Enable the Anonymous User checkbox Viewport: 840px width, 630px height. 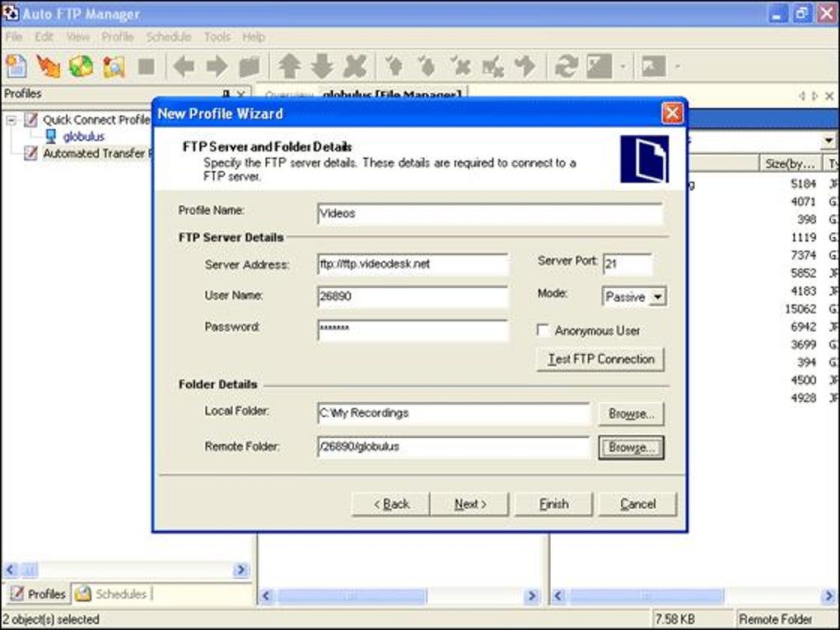tap(543, 330)
